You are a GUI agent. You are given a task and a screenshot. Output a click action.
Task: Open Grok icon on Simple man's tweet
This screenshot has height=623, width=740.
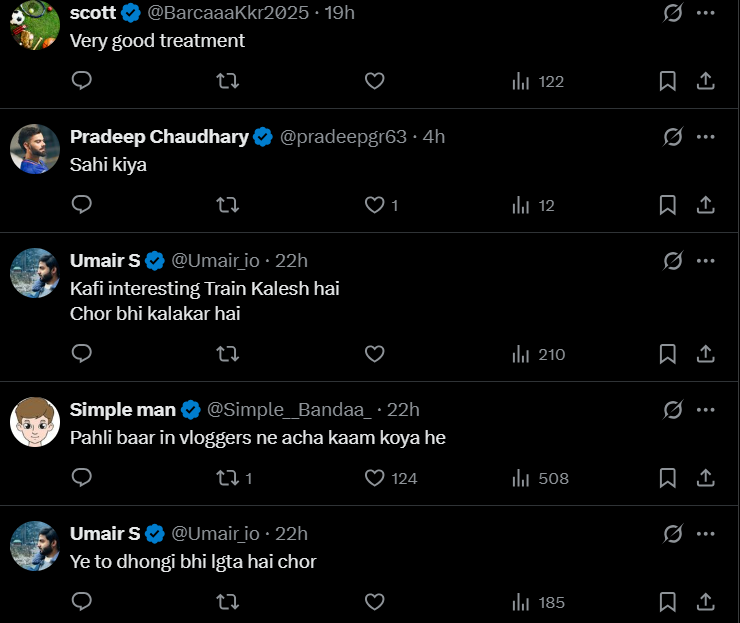tap(673, 409)
